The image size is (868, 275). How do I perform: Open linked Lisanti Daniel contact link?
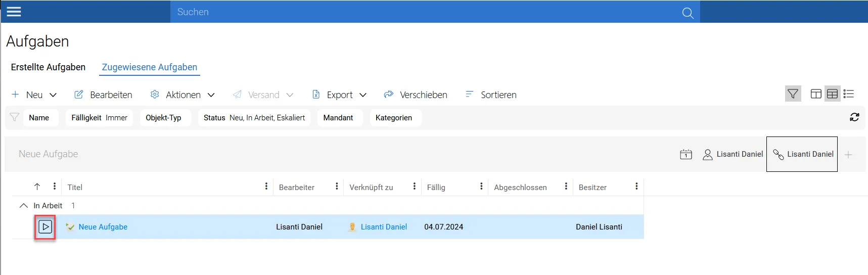point(384,227)
